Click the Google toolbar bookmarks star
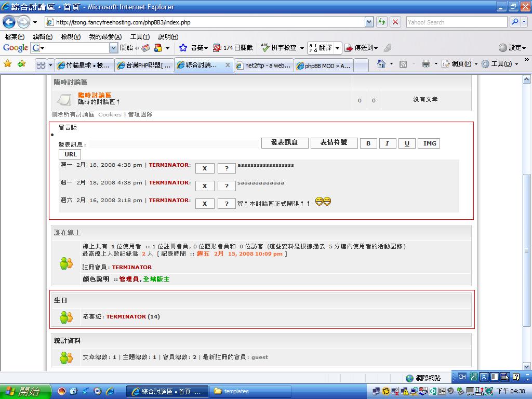This screenshot has width=532, height=399. click(183, 48)
